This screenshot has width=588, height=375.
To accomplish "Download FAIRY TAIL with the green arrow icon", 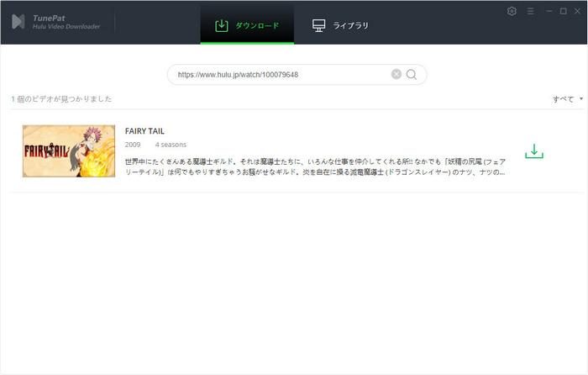I will pos(534,151).
